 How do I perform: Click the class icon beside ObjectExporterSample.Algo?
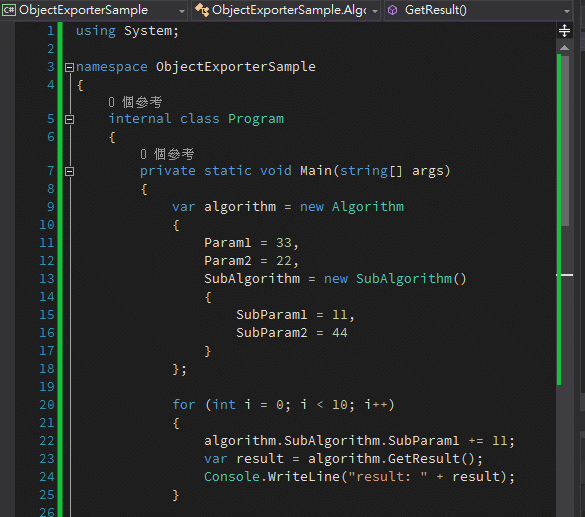click(x=202, y=10)
